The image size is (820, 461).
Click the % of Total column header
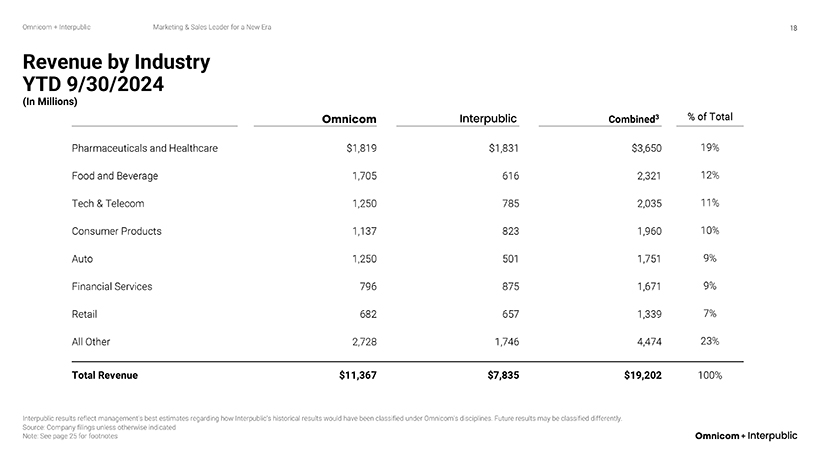(710, 117)
